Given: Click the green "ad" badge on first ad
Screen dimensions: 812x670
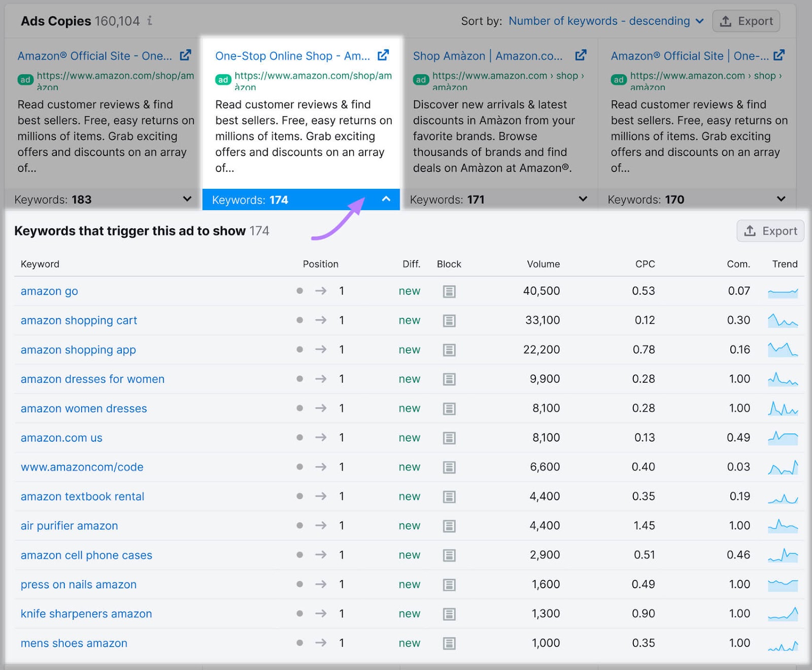Looking at the screenshot, I should click(x=25, y=79).
